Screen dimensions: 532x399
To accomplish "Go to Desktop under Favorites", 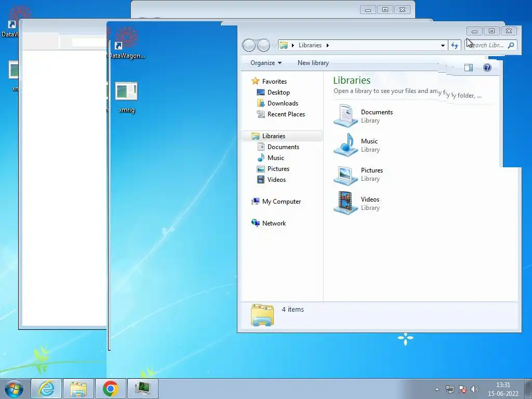I will pyautogui.click(x=273, y=92).
